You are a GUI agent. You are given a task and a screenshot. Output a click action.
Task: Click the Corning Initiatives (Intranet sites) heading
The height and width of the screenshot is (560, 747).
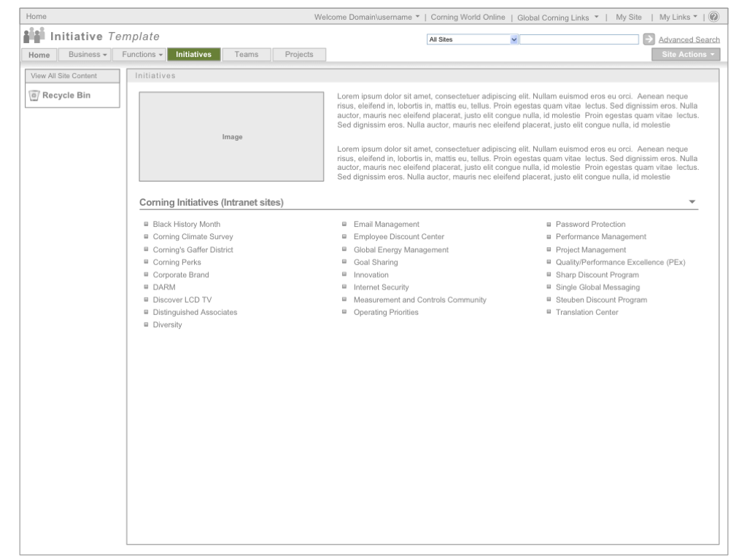click(211, 203)
